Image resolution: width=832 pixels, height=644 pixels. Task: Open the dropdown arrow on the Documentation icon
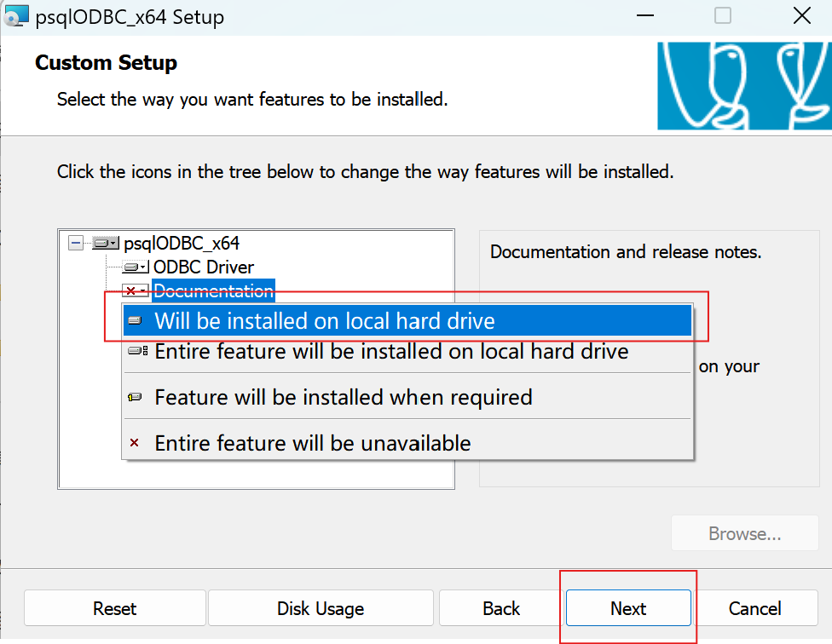[x=142, y=290]
